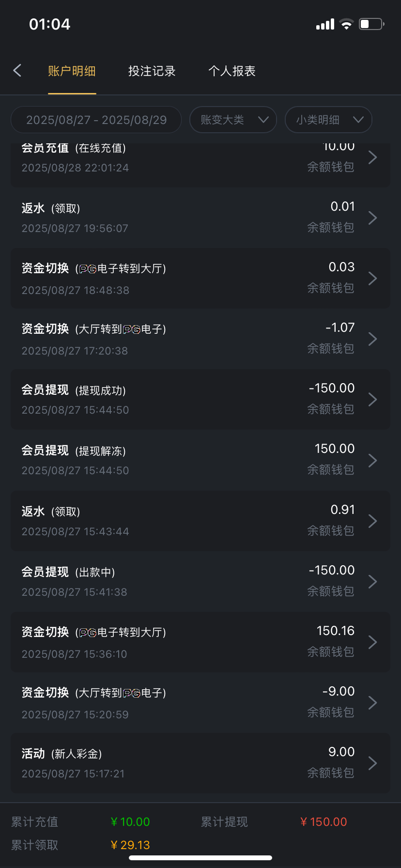401x868 pixels.
Task: Open chevron for -1.07 大厅转到PG电子 entry
Action: click(x=372, y=339)
